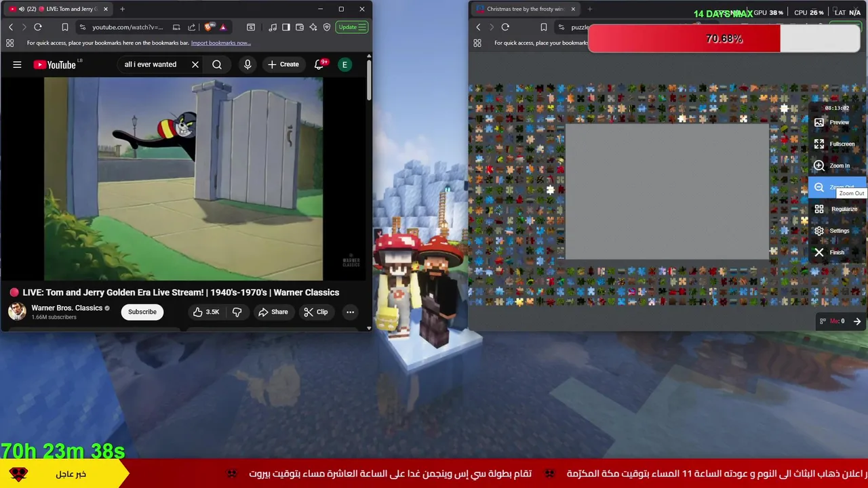Open the Leo AI sparkle icon
This screenshot has height=488, width=868.
tap(313, 27)
